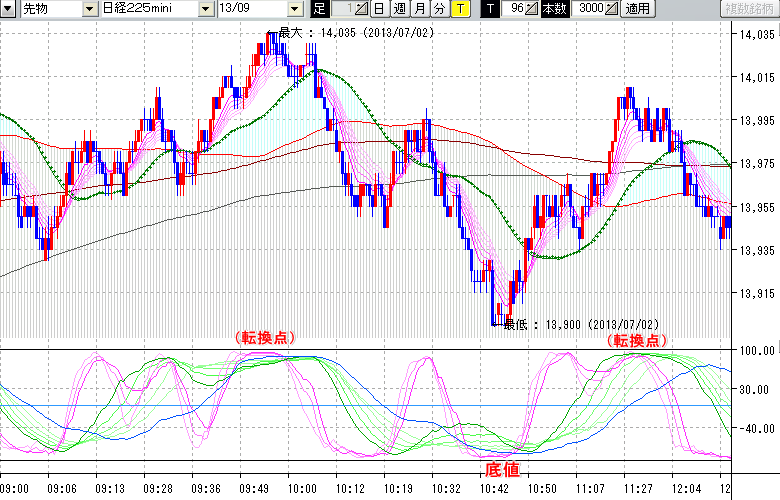Click the 複数銘柄 multiple symbols button
Screen dimensions: 780x500
[x=748, y=9]
